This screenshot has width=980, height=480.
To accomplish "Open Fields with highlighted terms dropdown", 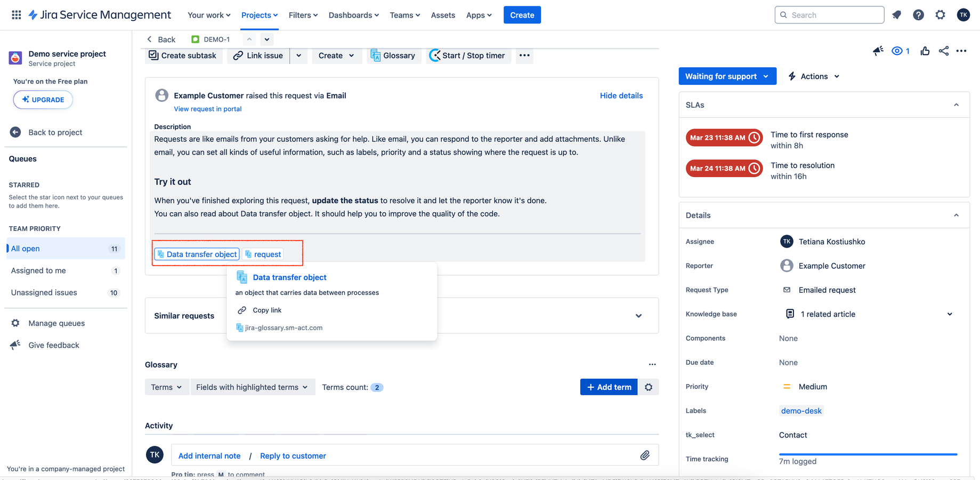I will (x=252, y=387).
